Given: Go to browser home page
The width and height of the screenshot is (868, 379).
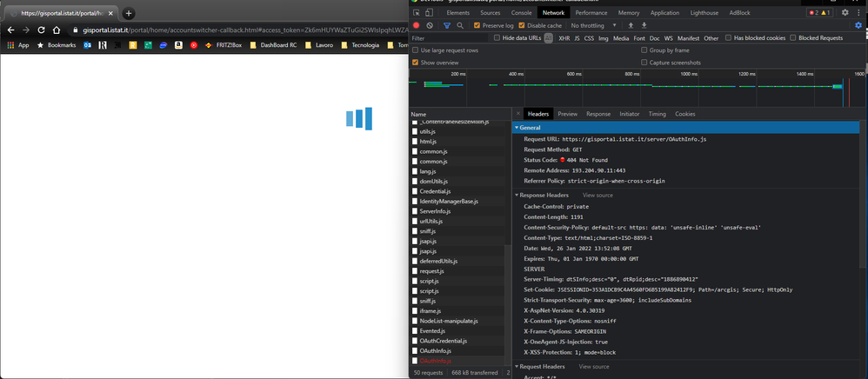Looking at the screenshot, I should (x=57, y=30).
